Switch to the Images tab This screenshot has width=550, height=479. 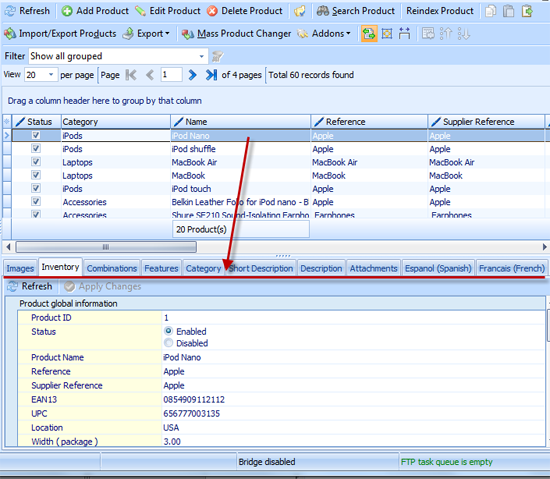click(20, 268)
